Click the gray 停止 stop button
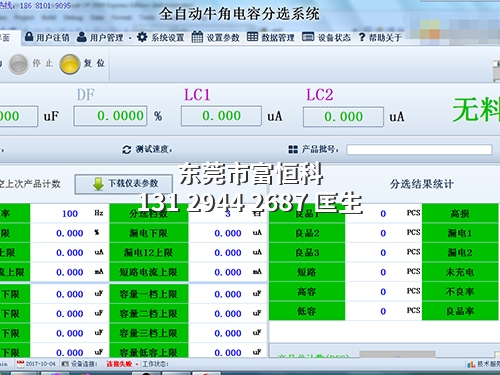 [19, 64]
